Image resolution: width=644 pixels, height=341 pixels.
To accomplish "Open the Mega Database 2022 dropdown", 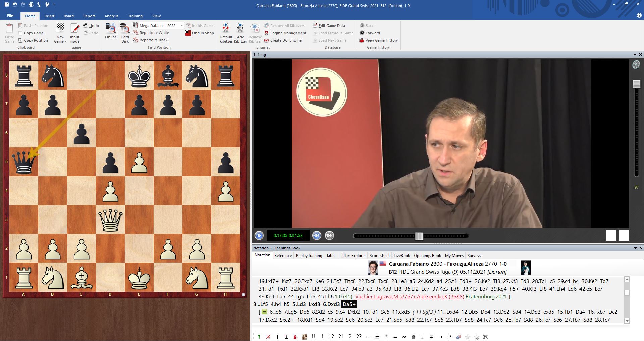I will pos(182,26).
